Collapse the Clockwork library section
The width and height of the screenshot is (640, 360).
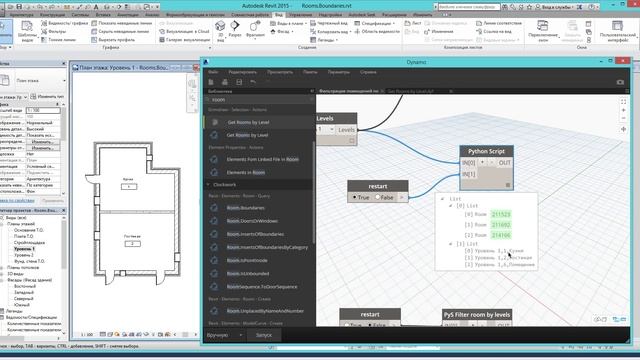[x=208, y=184]
